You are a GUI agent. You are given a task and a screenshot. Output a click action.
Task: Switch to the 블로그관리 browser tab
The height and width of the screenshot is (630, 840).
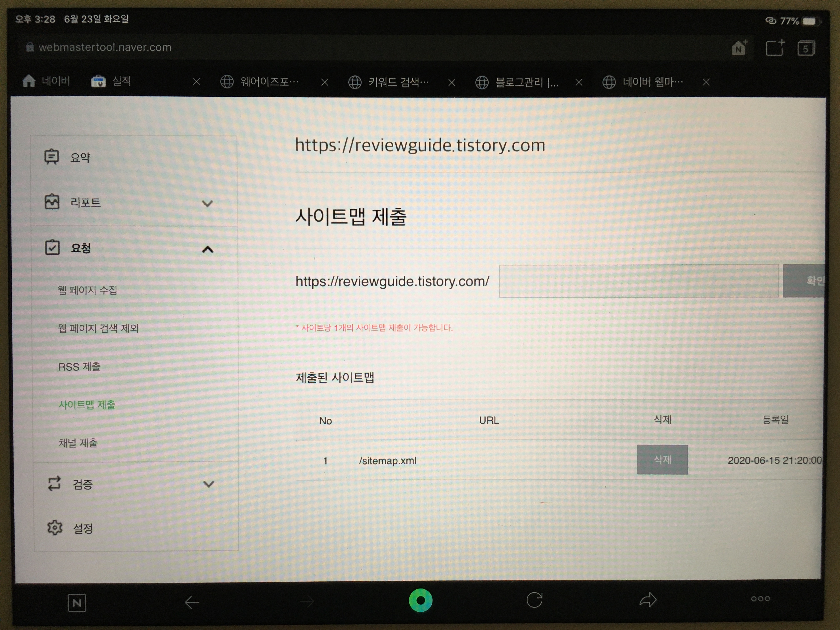pos(526,82)
